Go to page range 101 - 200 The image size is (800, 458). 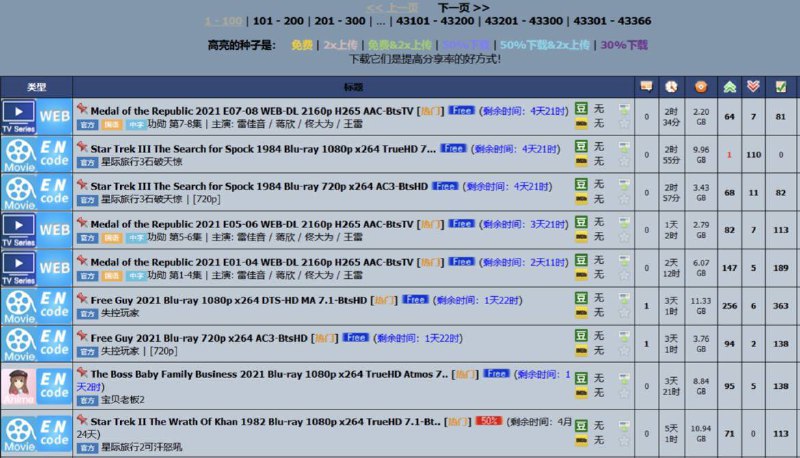coord(279,20)
